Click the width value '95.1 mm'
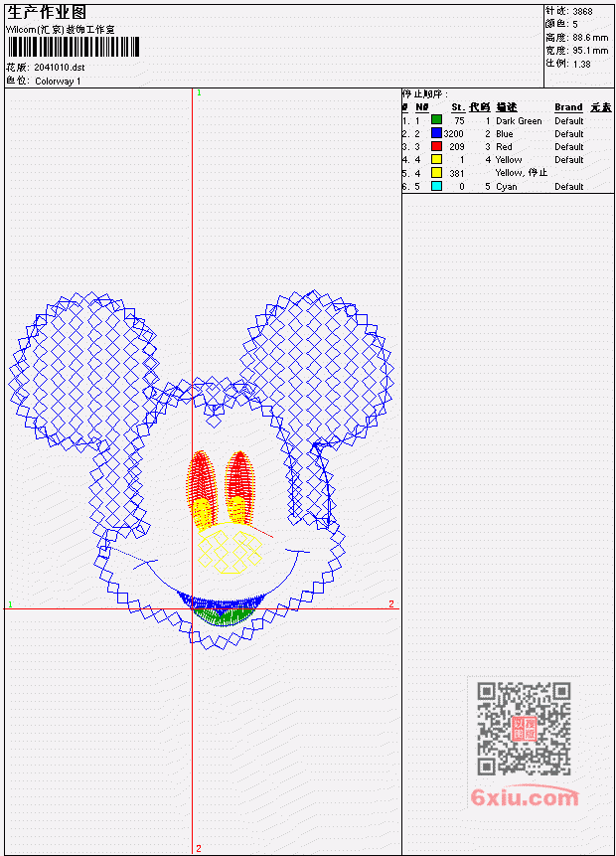616x856 pixels. click(590, 51)
